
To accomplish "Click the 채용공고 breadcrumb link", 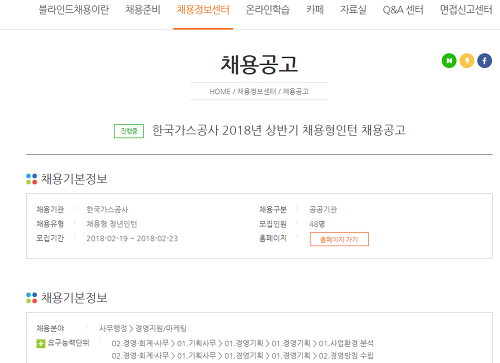I will [x=296, y=91].
